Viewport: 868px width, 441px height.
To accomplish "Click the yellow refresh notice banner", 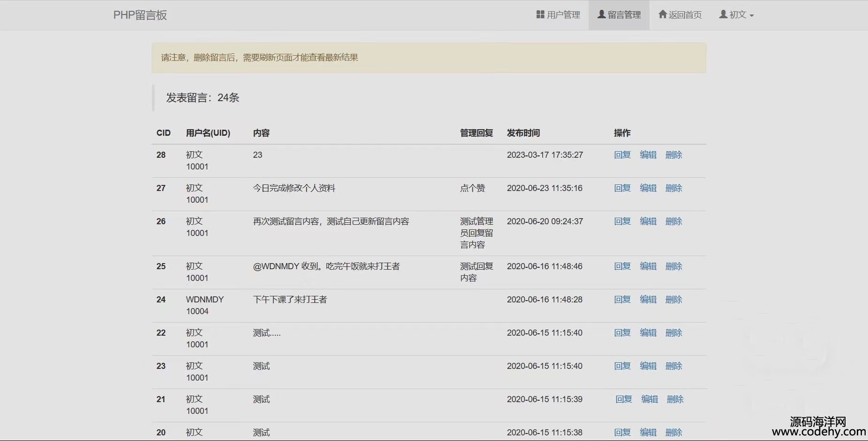I will pos(428,58).
